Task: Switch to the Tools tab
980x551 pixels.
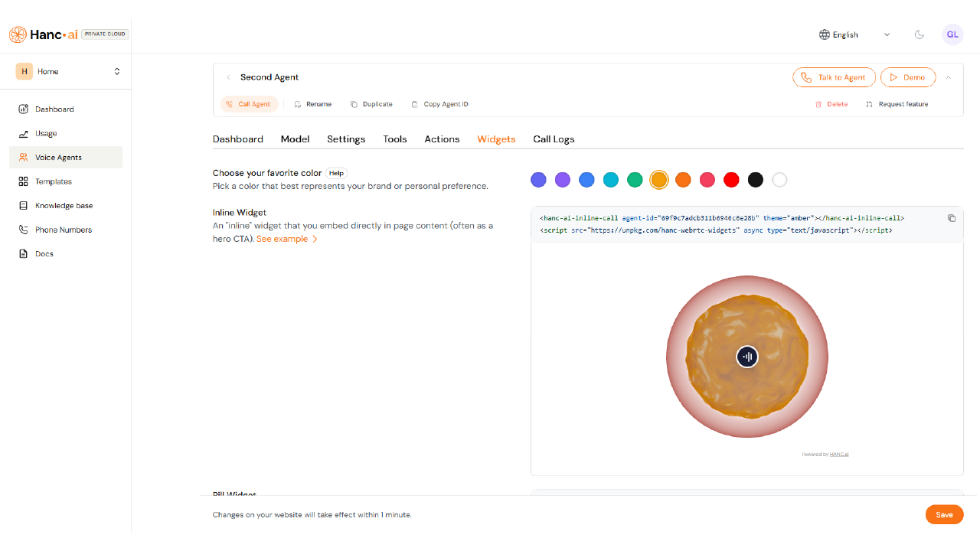Action: coord(395,139)
